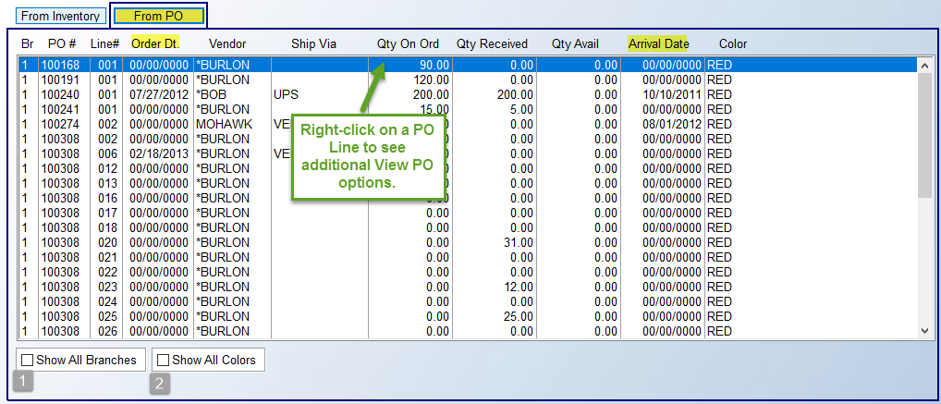Select PO 100308 line 020 row
The height and width of the screenshot is (404, 941).
467,242
